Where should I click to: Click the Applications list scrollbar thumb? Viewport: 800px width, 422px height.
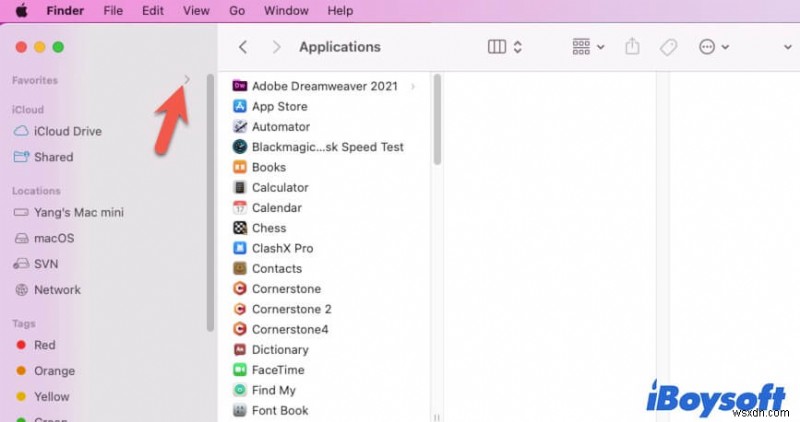point(437,119)
